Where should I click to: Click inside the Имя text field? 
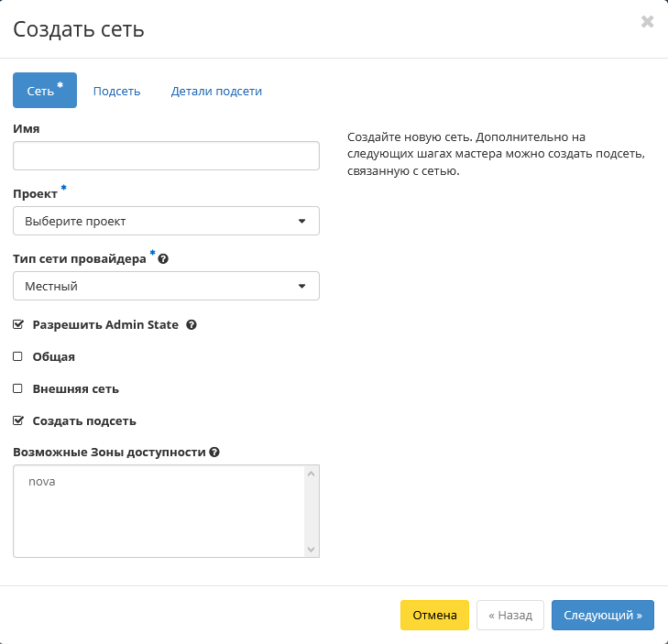point(166,156)
